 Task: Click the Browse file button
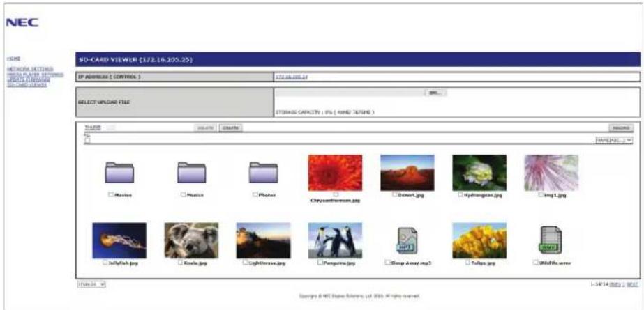(x=436, y=93)
